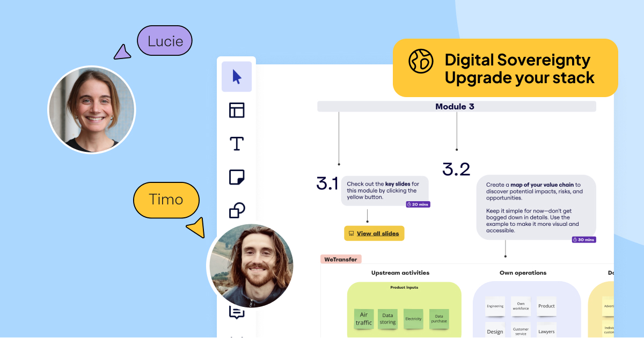Screen dimensions: 644x338
Task: Open the templates layout tool
Action: [x=237, y=110]
